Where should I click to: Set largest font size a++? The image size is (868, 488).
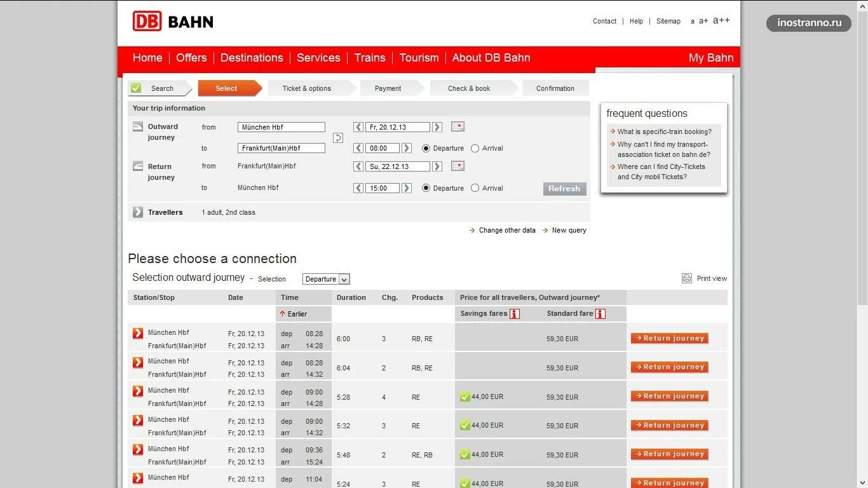click(x=721, y=20)
